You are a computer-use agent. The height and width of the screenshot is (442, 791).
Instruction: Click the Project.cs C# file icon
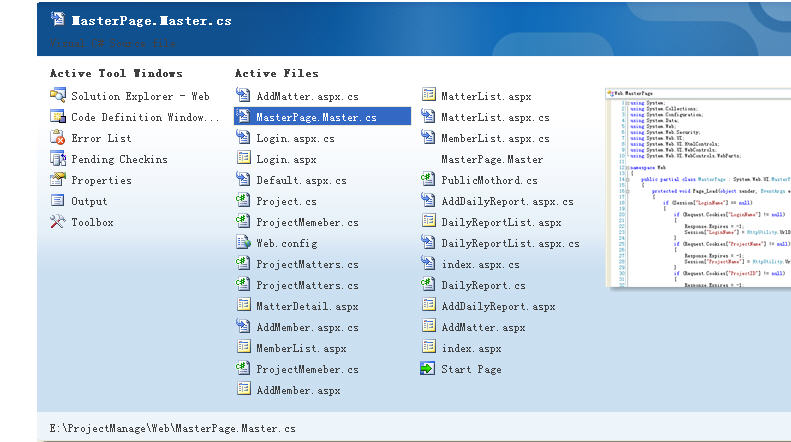pyautogui.click(x=243, y=200)
